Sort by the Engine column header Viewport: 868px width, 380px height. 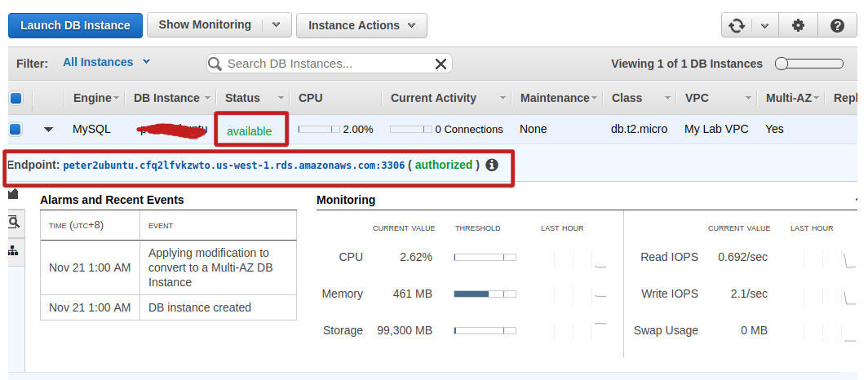[92, 98]
